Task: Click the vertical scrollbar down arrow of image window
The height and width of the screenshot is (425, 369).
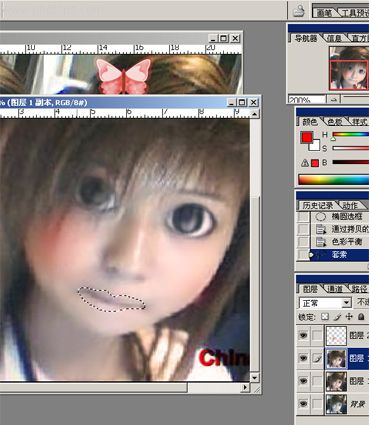Action: point(254,378)
